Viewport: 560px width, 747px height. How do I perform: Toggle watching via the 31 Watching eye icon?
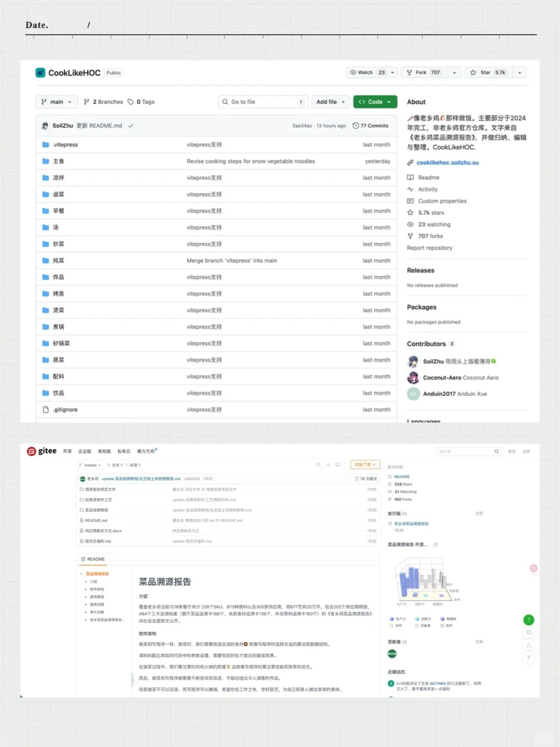[x=389, y=491]
